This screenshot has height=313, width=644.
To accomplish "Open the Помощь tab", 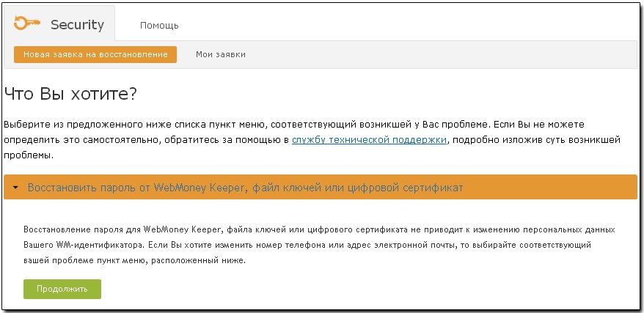I will point(159,26).
